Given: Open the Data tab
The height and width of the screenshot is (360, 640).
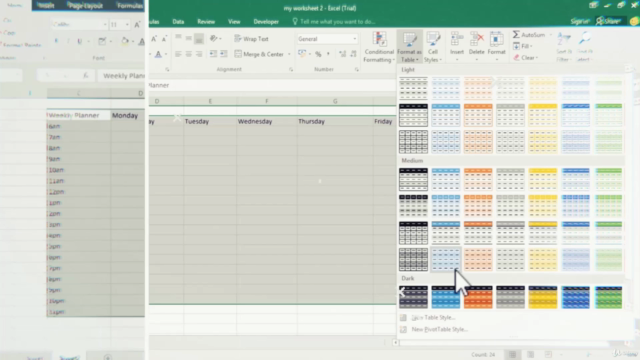Looking at the screenshot, I should [x=178, y=22].
